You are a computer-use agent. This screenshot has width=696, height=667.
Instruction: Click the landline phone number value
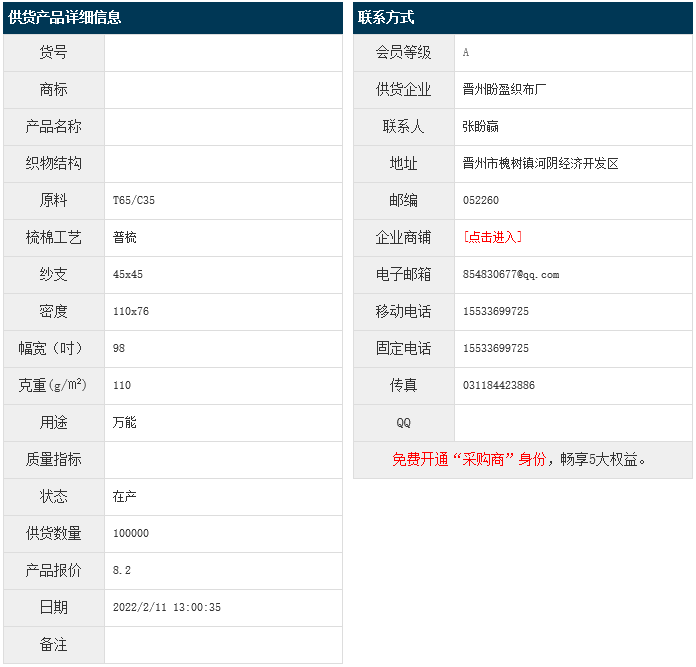(496, 348)
